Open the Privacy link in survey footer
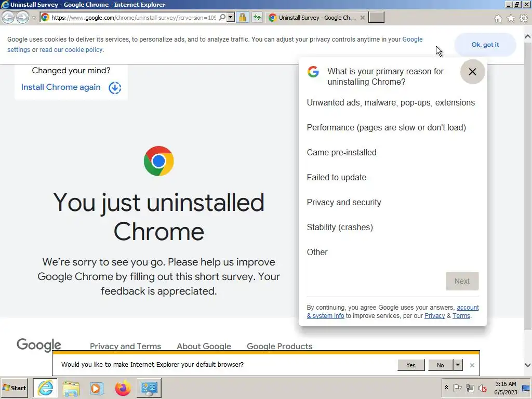Screen dimensions: 532x399 coord(434,316)
